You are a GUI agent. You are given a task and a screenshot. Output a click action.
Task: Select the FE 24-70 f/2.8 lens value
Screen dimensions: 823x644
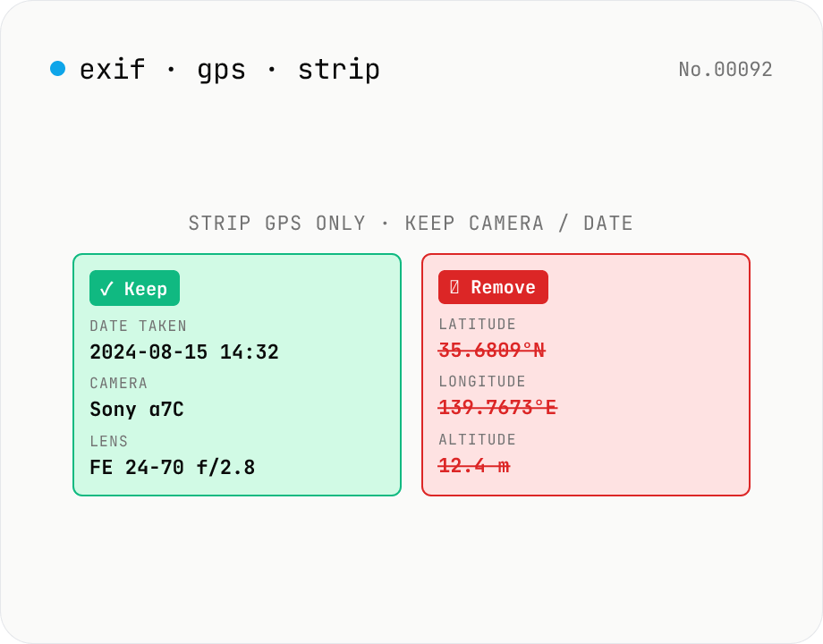tap(172, 467)
